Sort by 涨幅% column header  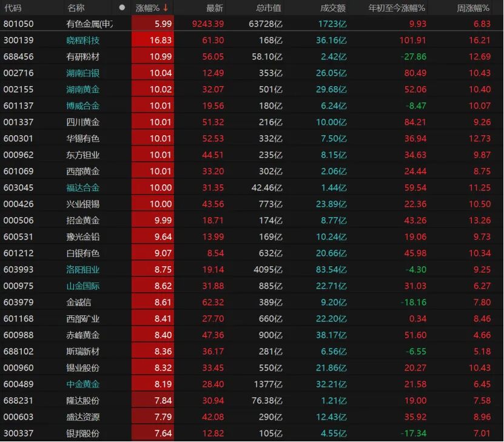[x=147, y=8]
